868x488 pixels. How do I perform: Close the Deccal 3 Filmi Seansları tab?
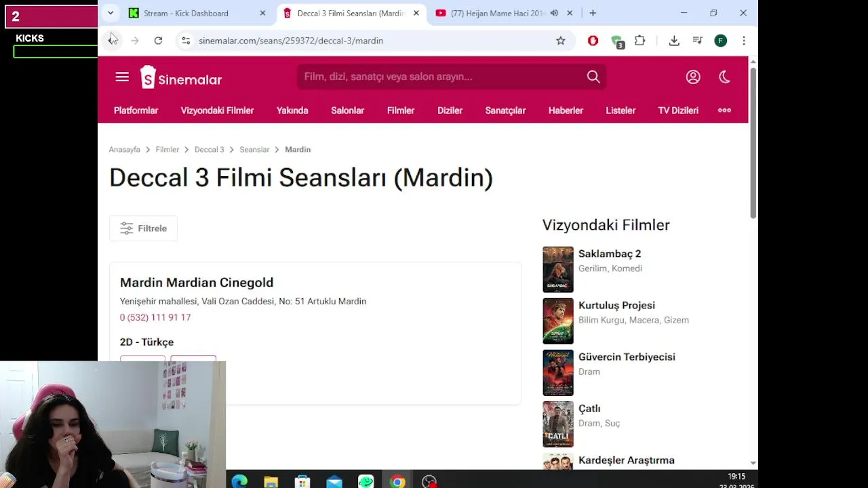click(416, 13)
